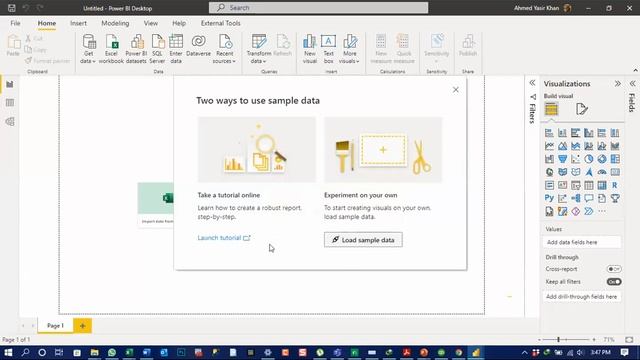The height and width of the screenshot is (360, 640).
Task: Open the Insert ribbon tab
Action: point(78,23)
